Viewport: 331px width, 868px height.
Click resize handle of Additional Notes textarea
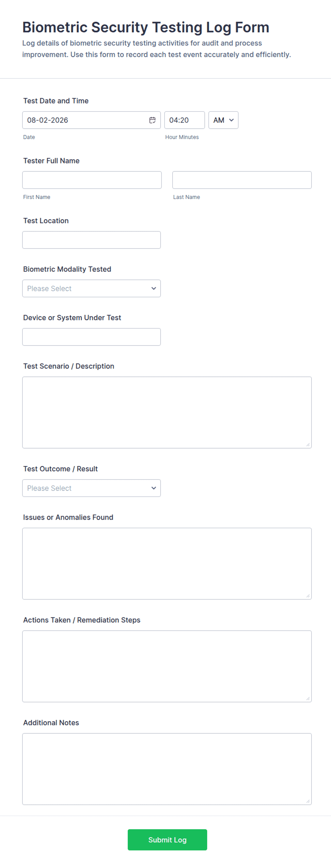click(x=308, y=801)
